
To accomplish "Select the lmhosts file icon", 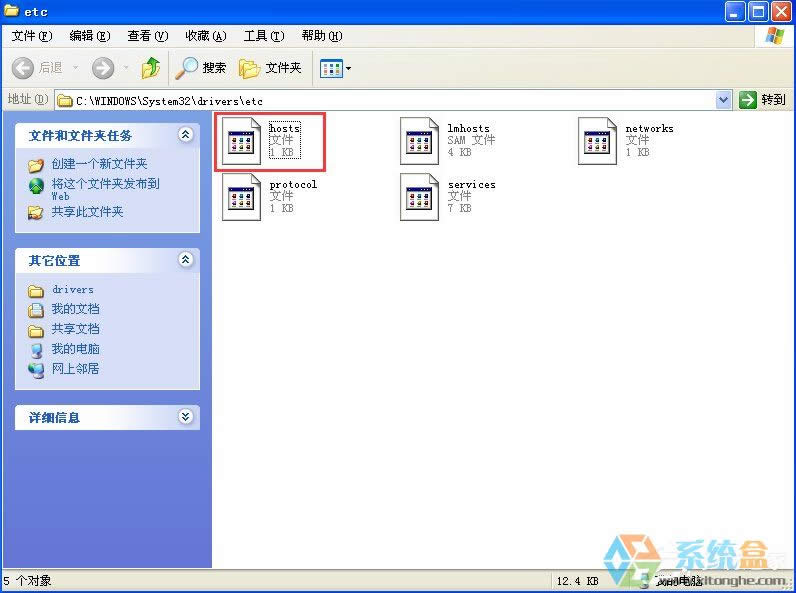I will (419, 141).
